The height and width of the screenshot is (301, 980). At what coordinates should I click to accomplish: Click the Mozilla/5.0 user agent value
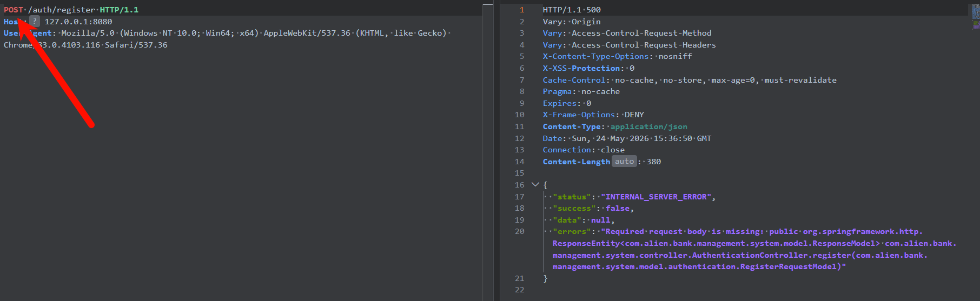click(88, 33)
